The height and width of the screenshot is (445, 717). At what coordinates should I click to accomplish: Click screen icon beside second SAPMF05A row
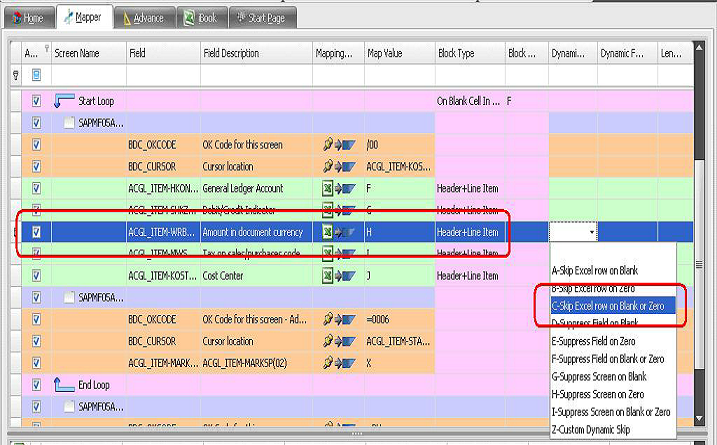pos(69,297)
